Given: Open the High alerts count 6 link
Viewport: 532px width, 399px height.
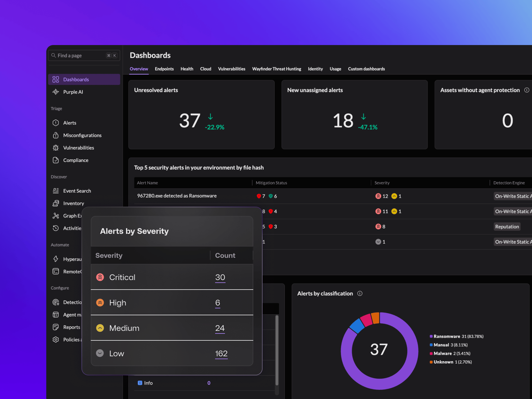Looking at the screenshot, I should (x=218, y=303).
